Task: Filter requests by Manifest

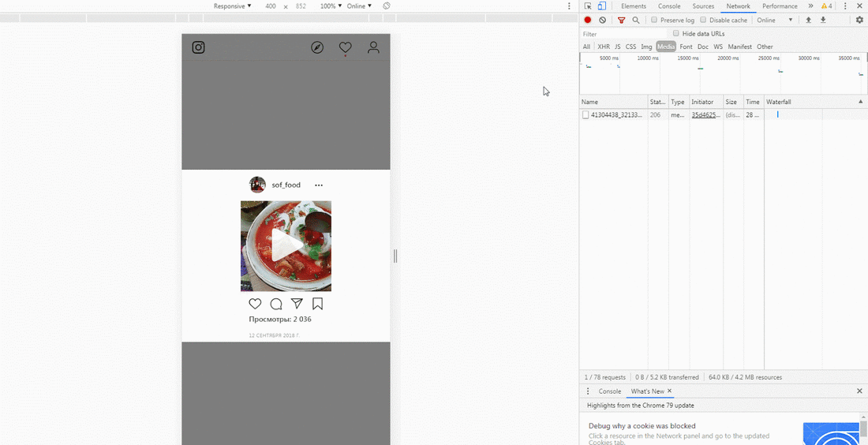Action: coord(739,47)
